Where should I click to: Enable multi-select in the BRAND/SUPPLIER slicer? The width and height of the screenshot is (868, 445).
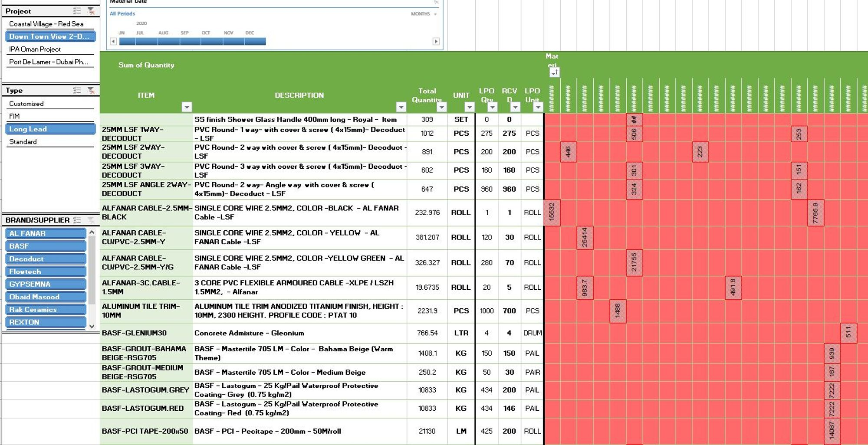point(77,220)
